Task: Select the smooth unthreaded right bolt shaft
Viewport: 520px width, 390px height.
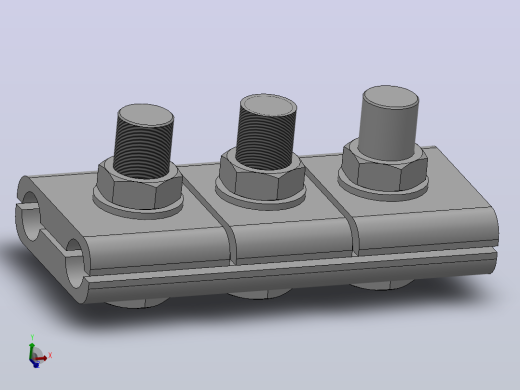Action: click(388, 123)
